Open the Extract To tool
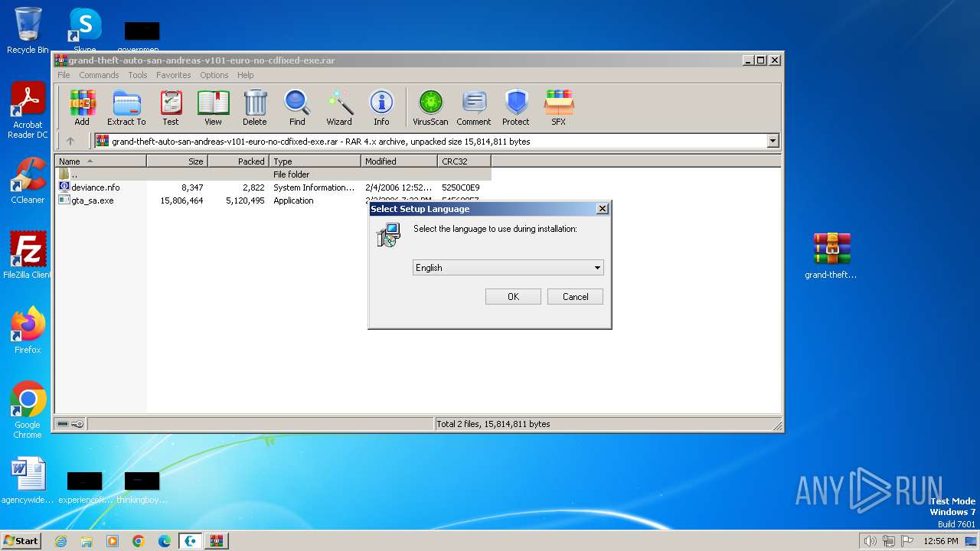Image resolution: width=980 pixels, height=551 pixels. [x=126, y=107]
